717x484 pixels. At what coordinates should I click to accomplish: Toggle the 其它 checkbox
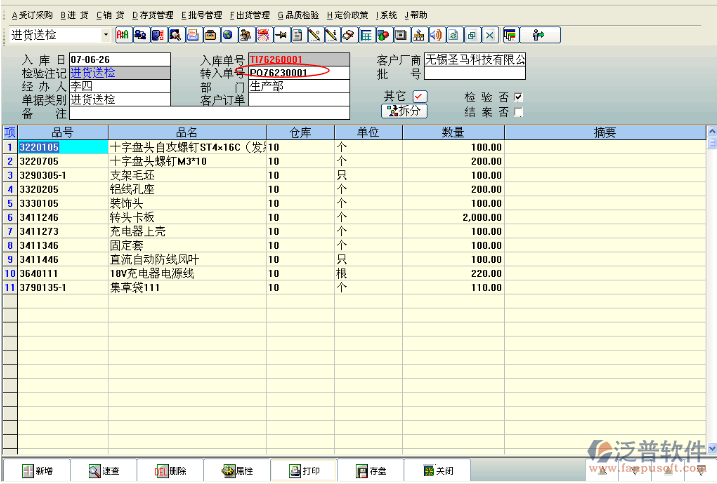419,96
